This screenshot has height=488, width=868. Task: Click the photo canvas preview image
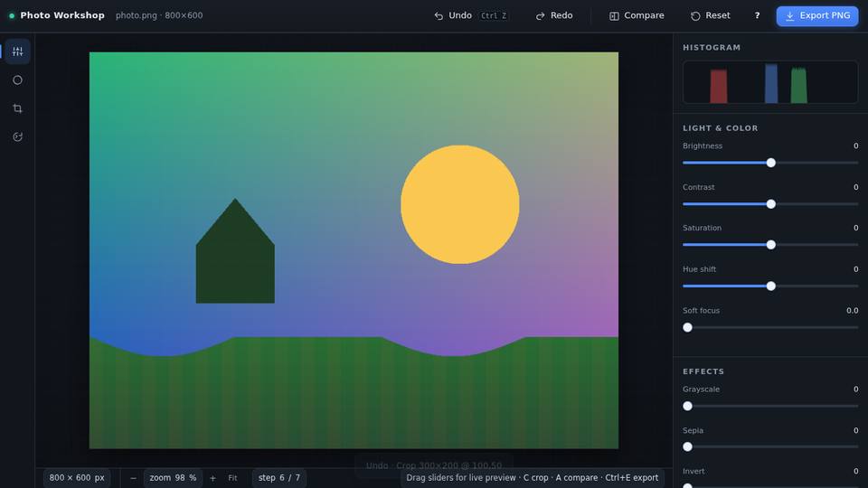click(354, 250)
